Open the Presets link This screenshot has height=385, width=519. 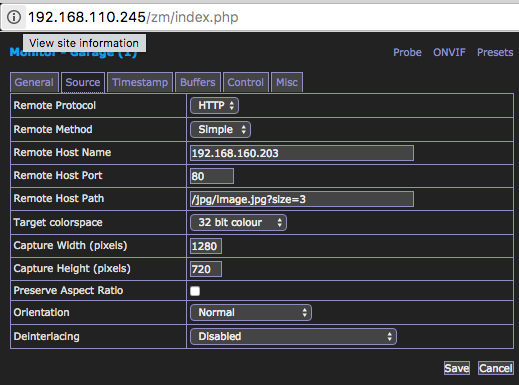(x=495, y=52)
